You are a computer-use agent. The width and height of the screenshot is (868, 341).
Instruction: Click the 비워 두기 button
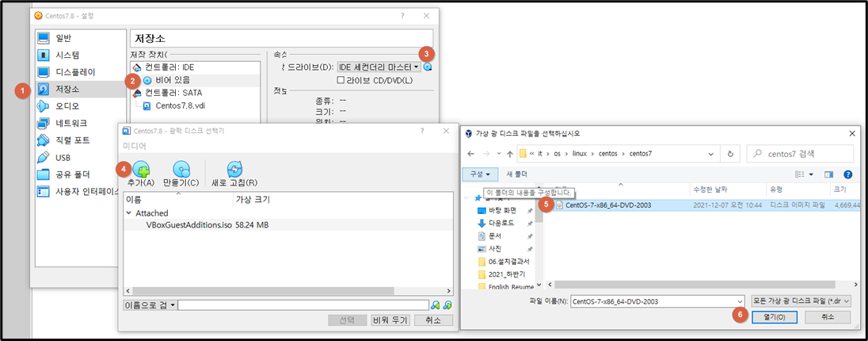coord(390,320)
